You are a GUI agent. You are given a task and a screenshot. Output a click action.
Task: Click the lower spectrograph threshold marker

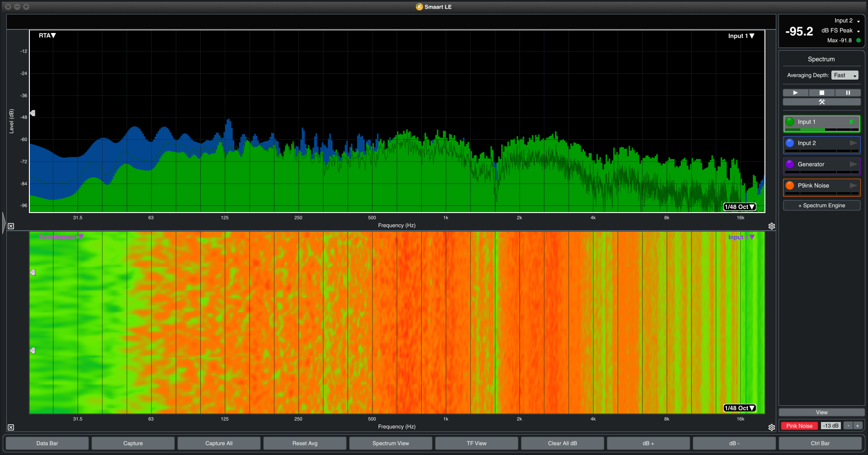tap(33, 351)
